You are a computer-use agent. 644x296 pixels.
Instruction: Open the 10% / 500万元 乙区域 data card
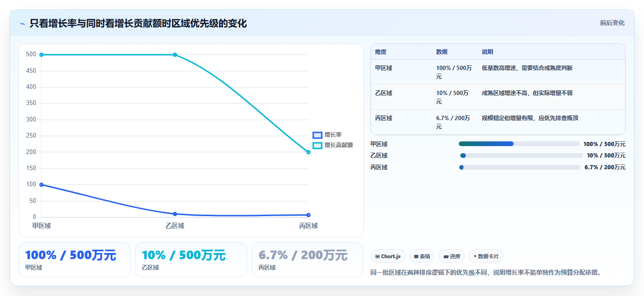click(x=191, y=260)
